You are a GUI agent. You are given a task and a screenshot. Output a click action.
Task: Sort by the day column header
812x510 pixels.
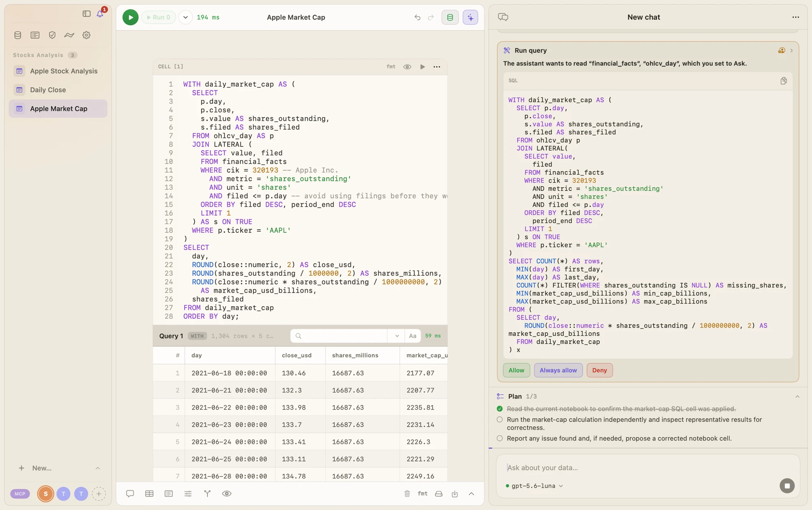230,355
